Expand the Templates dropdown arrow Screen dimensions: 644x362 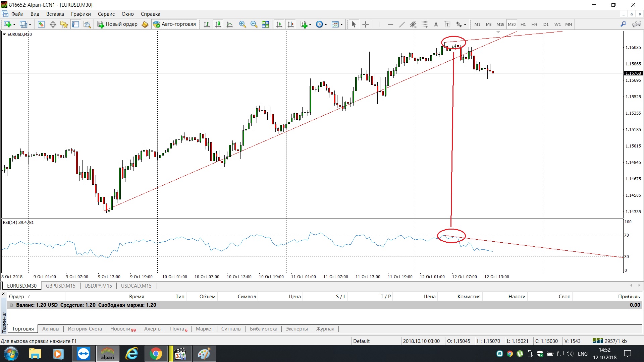[x=341, y=24]
